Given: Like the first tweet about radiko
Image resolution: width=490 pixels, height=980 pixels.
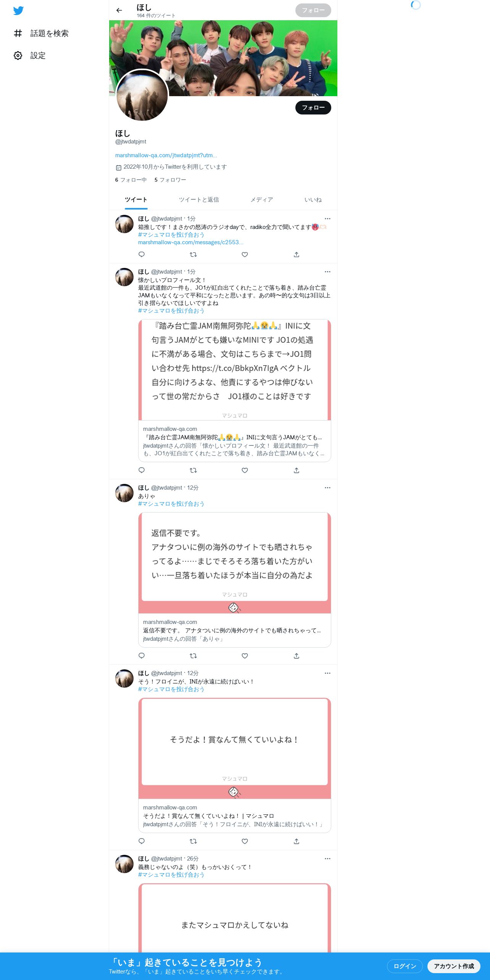Looking at the screenshot, I should [x=245, y=255].
